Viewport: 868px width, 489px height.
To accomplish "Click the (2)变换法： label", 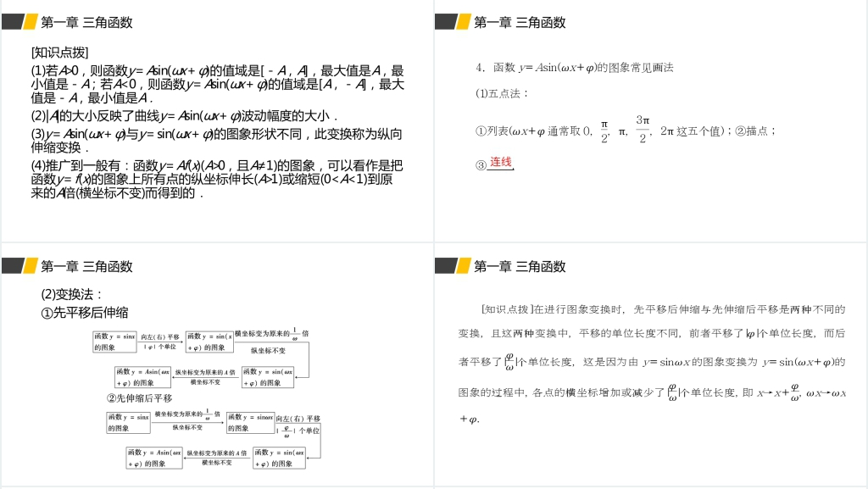I will tap(72, 294).
